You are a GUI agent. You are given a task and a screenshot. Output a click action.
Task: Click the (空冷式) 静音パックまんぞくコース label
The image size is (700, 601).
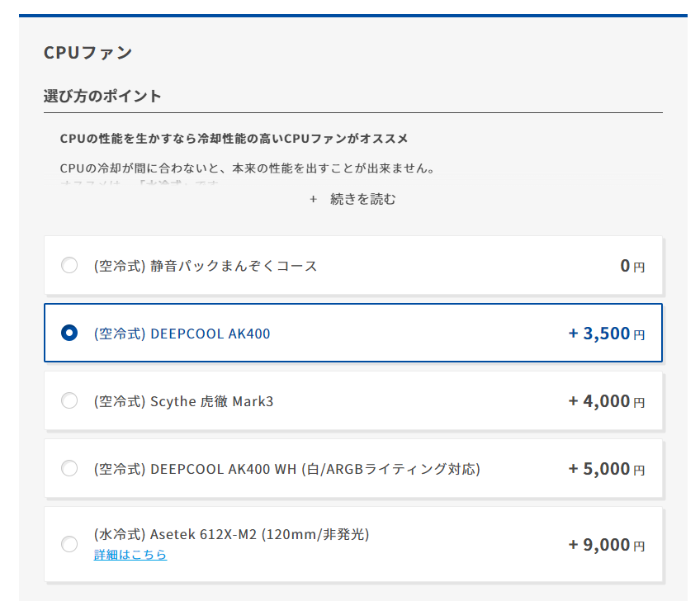206,266
